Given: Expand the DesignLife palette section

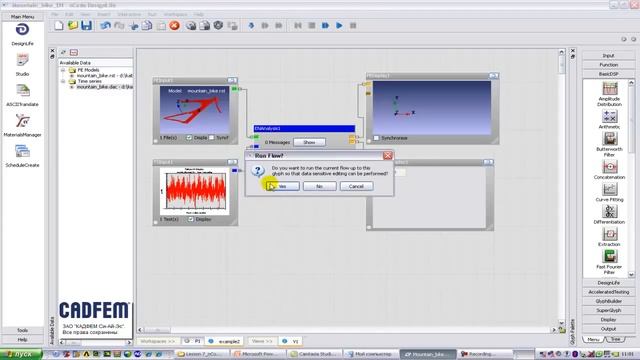Looking at the screenshot, I should 609,283.
